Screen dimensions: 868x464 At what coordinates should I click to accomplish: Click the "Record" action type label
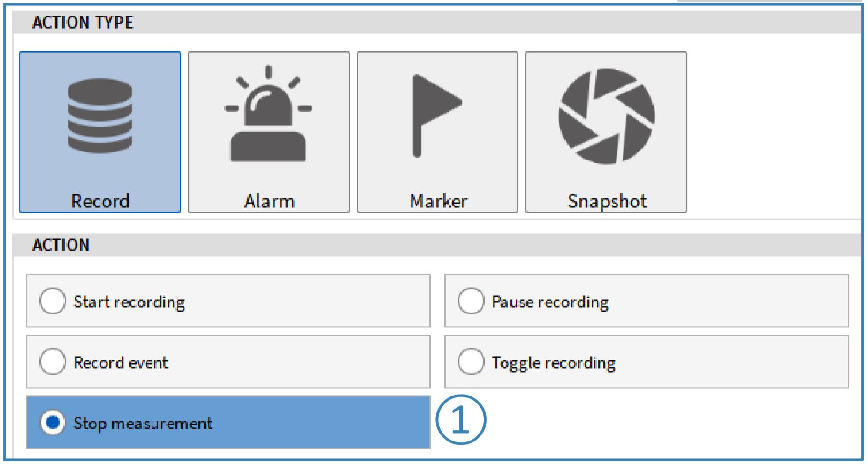click(100, 201)
